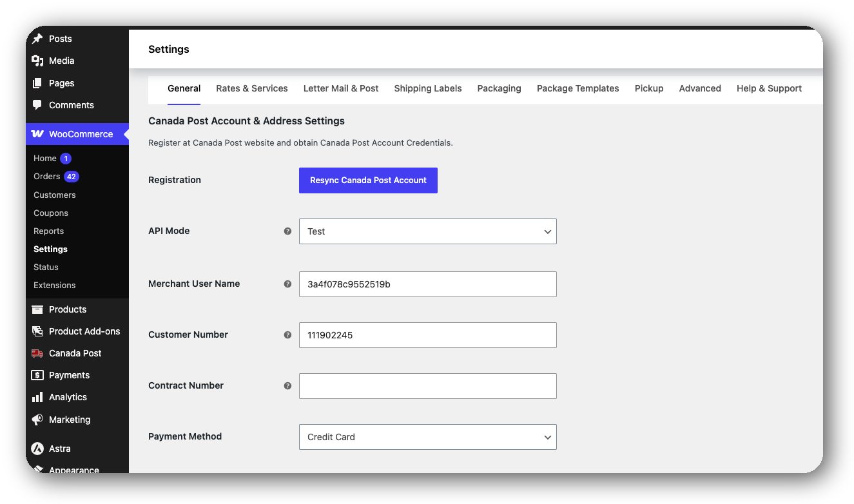Click the Marketing megaphone icon
Image resolution: width=854 pixels, height=504 pixels.
37,420
